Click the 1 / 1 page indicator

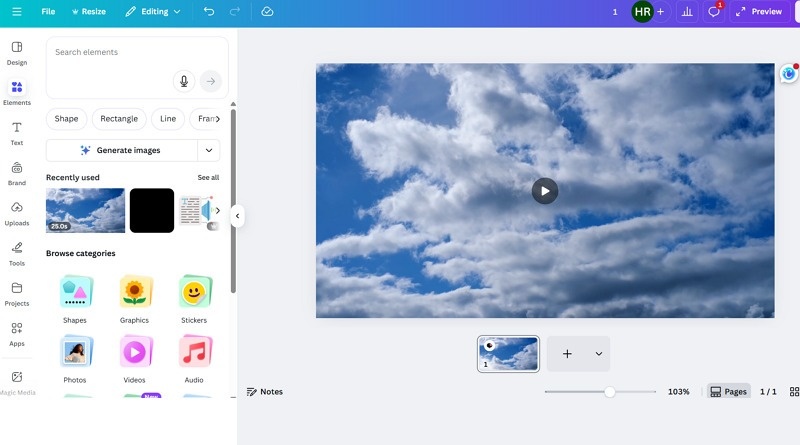pyautogui.click(x=768, y=391)
